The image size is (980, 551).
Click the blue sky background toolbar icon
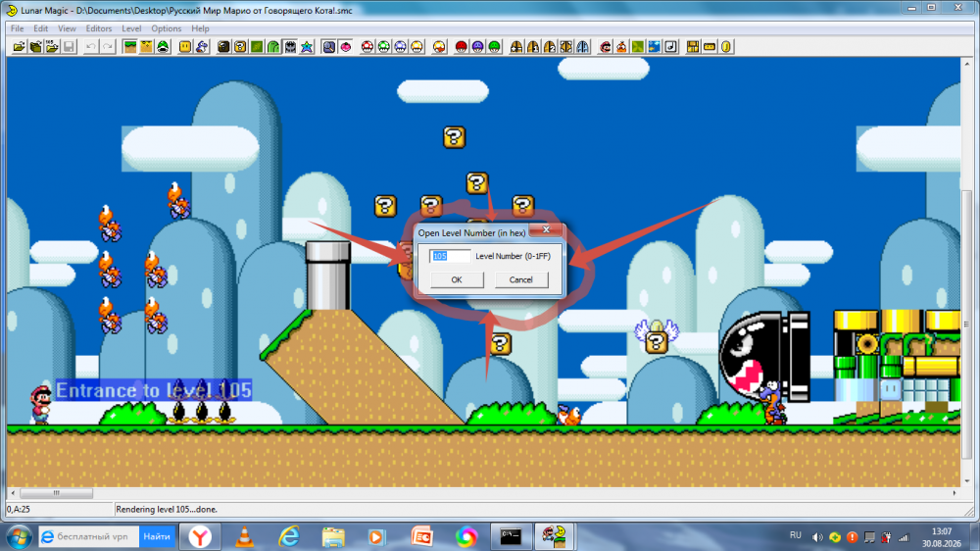[655, 47]
